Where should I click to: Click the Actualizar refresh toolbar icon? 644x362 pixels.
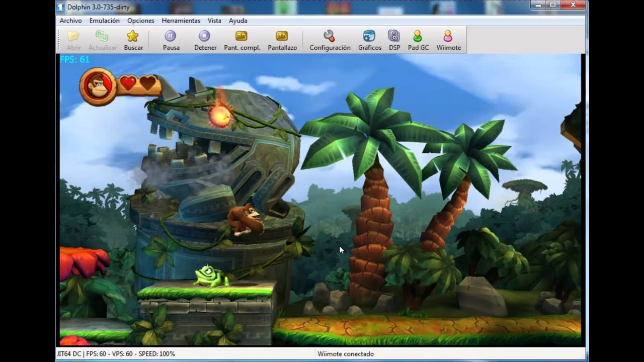click(102, 36)
